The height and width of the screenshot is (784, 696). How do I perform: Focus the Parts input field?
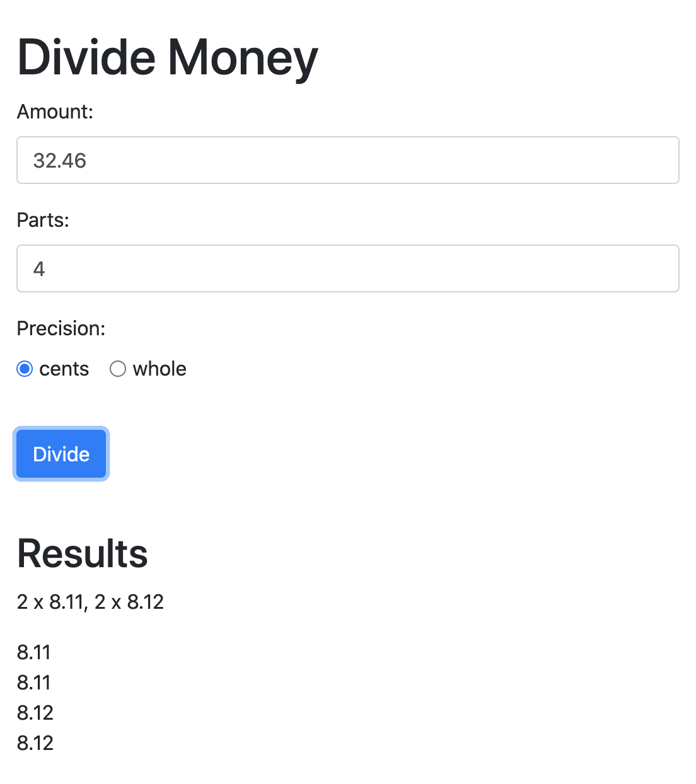(347, 268)
